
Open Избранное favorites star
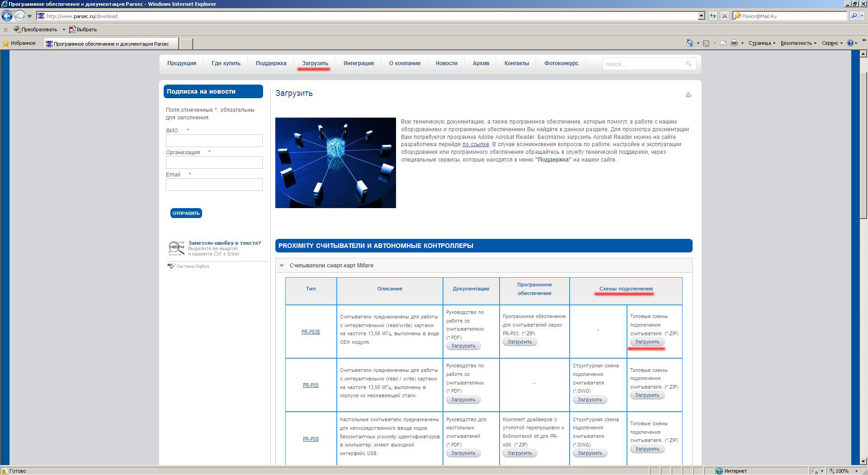[x=19, y=43]
